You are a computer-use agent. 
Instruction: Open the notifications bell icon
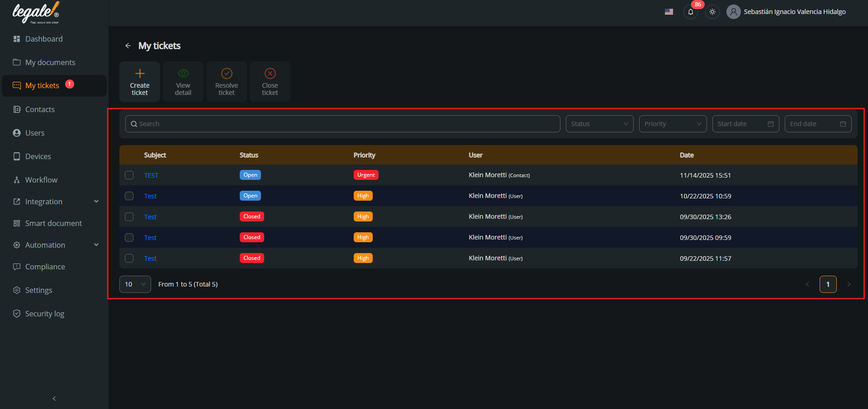tap(690, 12)
